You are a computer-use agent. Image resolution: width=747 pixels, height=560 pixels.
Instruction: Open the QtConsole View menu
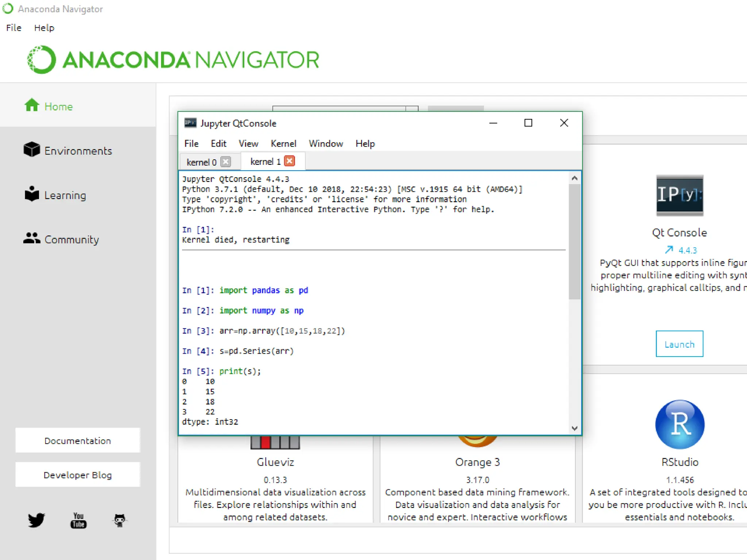click(248, 144)
